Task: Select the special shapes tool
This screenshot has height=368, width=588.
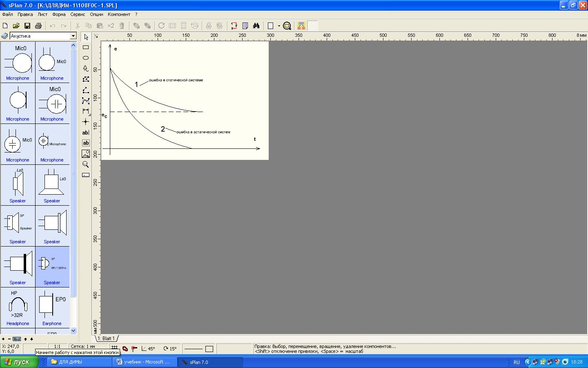Action: (x=86, y=69)
